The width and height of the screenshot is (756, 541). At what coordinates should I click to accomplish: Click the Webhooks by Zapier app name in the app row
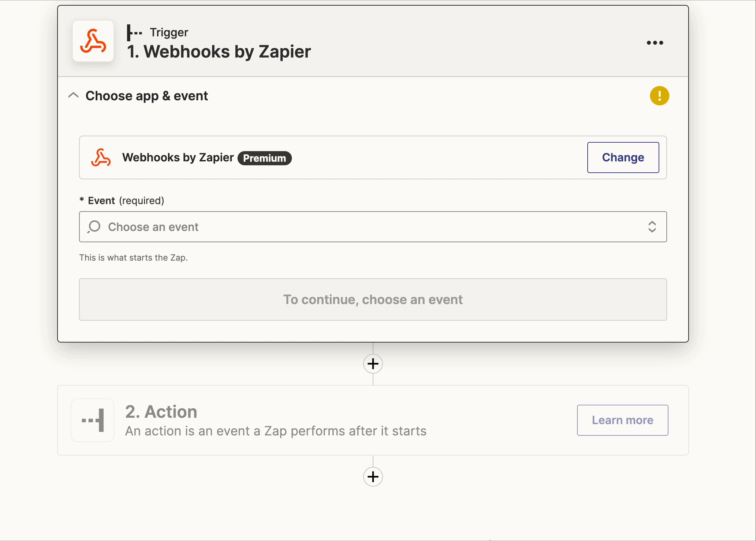(x=178, y=157)
